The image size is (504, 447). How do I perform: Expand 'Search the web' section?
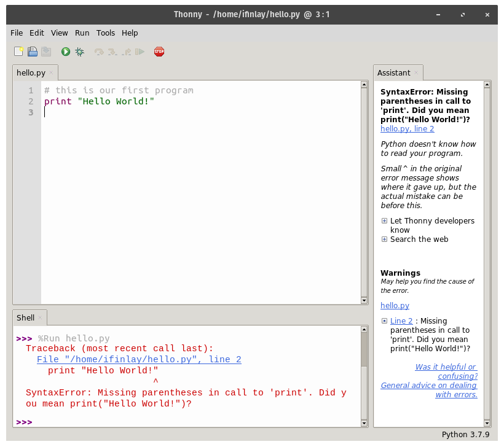(384, 239)
